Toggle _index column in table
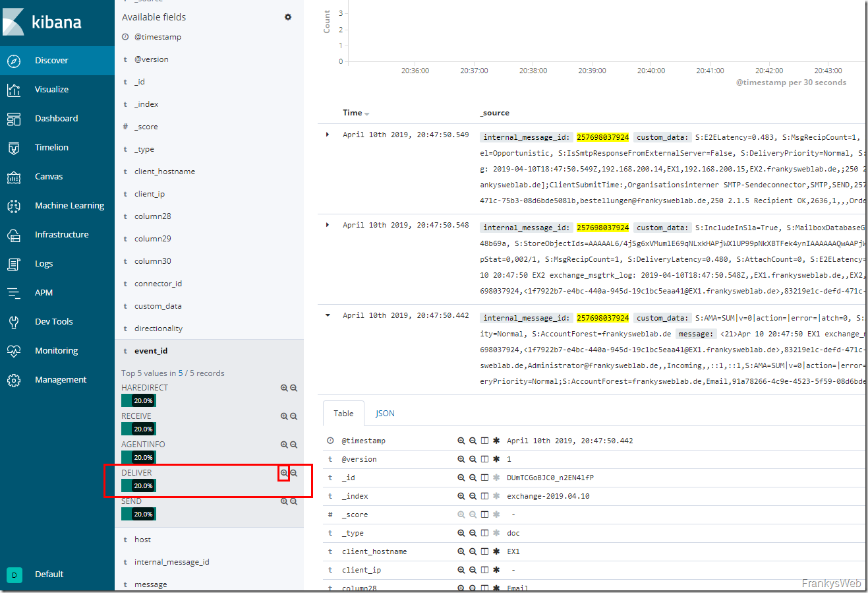This screenshot has width=868, height=593. pyautogui.click(x=484, y=496)
